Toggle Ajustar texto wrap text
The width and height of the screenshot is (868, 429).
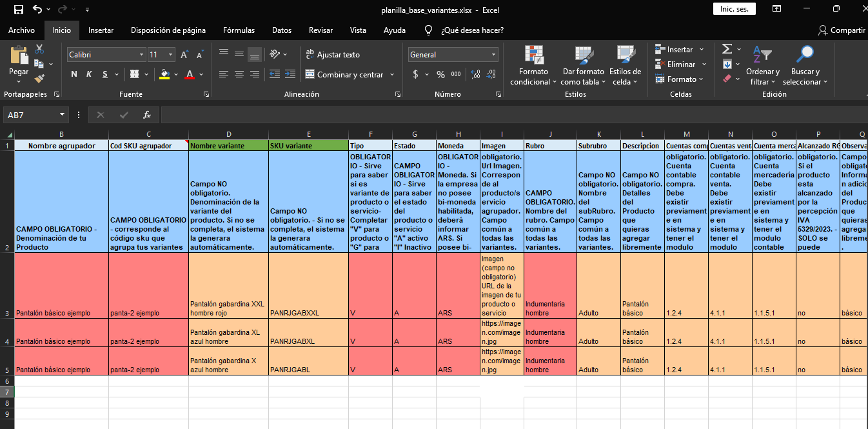pos(333,55)
